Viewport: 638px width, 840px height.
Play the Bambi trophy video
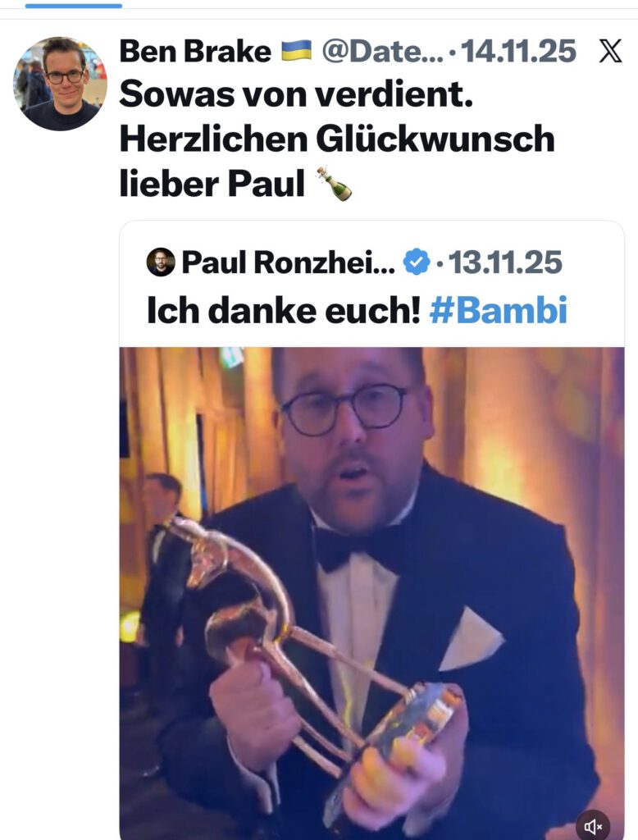point(371,594)
